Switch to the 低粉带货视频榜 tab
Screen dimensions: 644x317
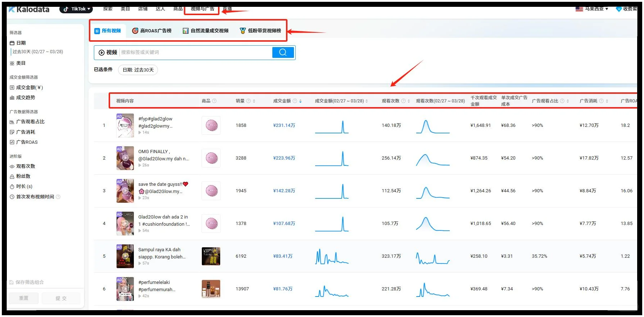(260, 31)
